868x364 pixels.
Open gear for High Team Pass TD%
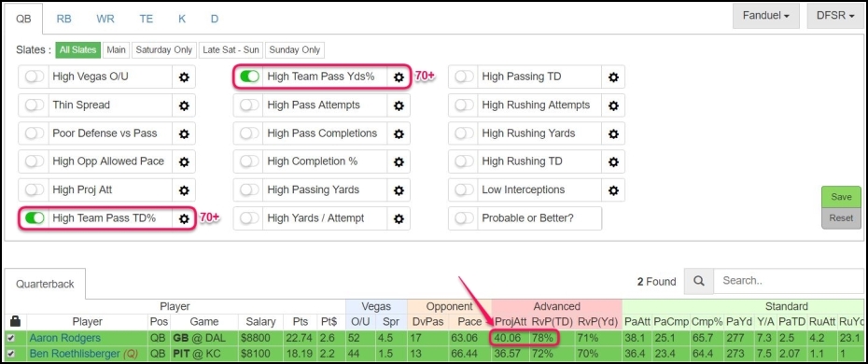184,218
